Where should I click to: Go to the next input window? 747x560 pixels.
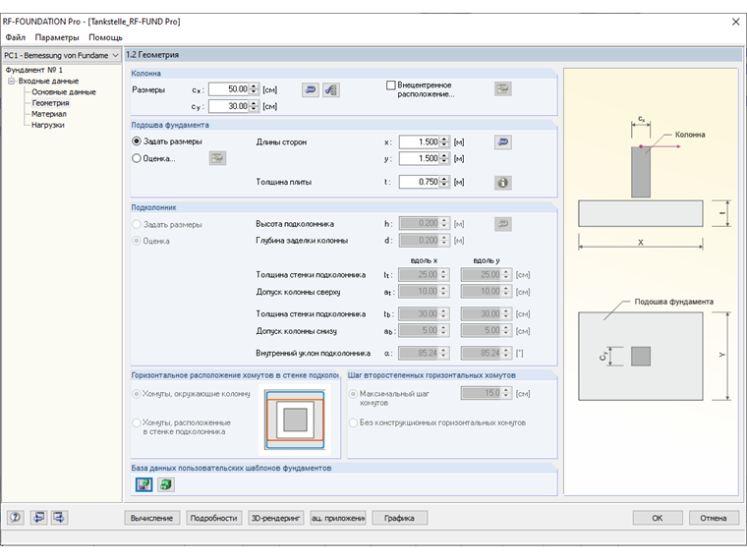pos(60,517)
